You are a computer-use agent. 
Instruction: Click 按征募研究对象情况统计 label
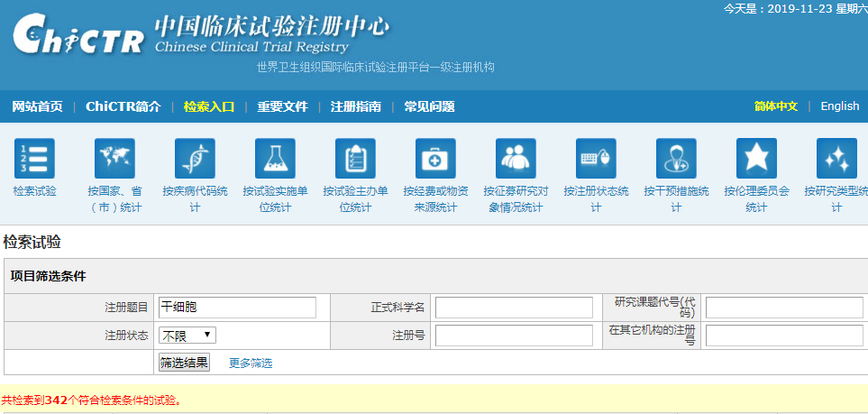pyautogui.click(x=516, y=199)
